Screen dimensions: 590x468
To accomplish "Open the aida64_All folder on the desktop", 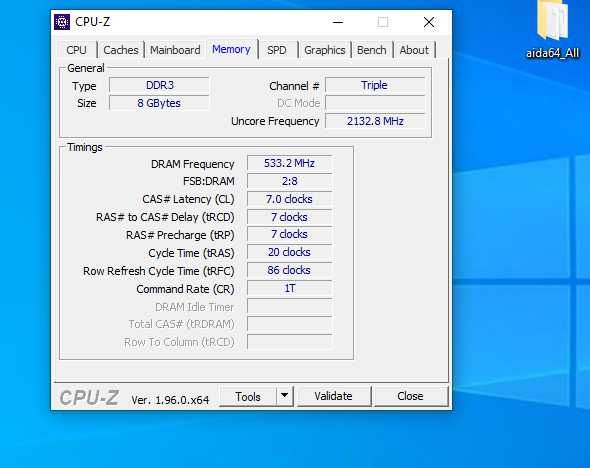I will (552, 30).
